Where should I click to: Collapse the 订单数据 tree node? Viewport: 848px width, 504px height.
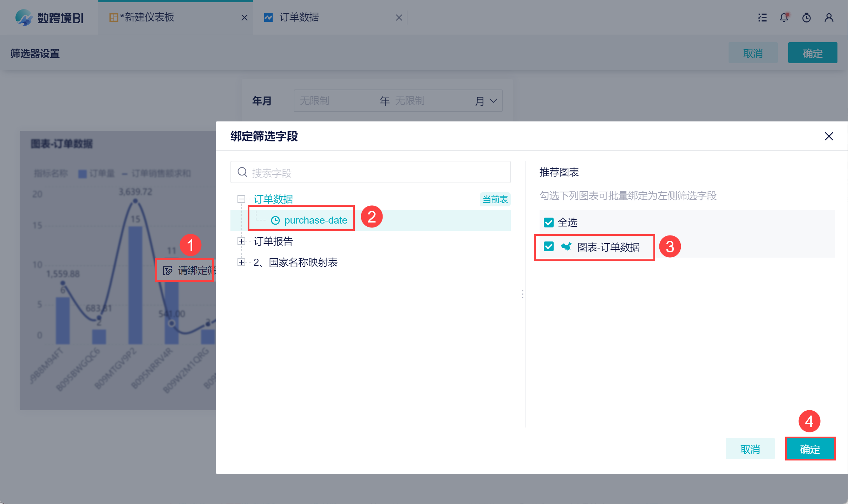[x=241, y=199]
